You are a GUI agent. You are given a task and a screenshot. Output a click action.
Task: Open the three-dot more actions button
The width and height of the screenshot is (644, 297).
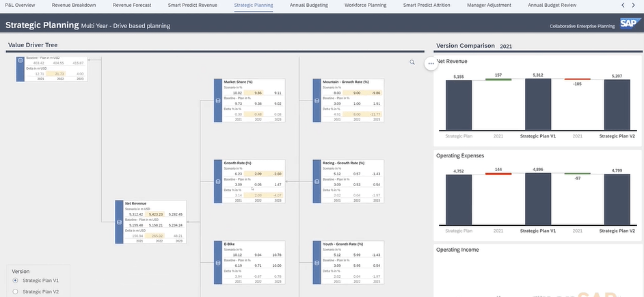pyautogui.click(x=431, y=63)
